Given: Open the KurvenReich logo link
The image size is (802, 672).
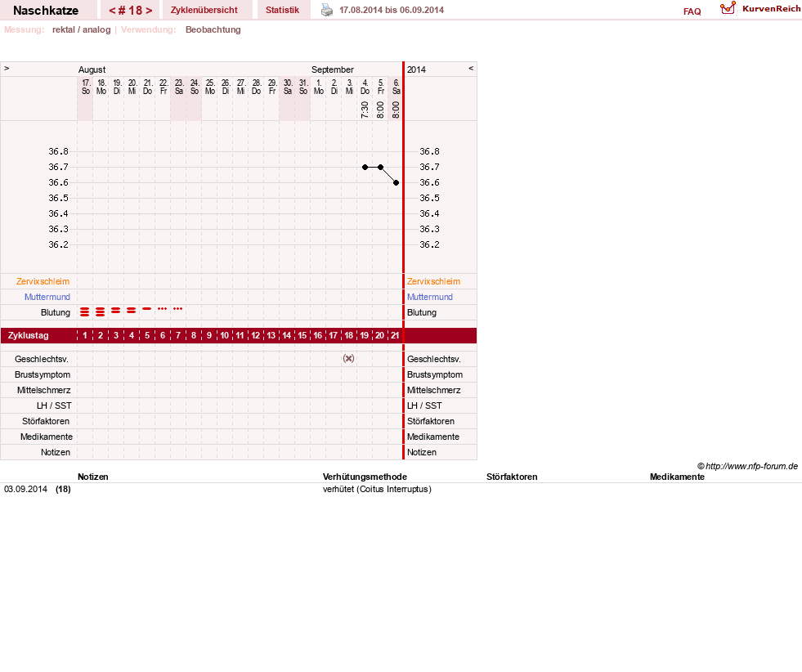Looking at the screenshot, I should 760,9.
